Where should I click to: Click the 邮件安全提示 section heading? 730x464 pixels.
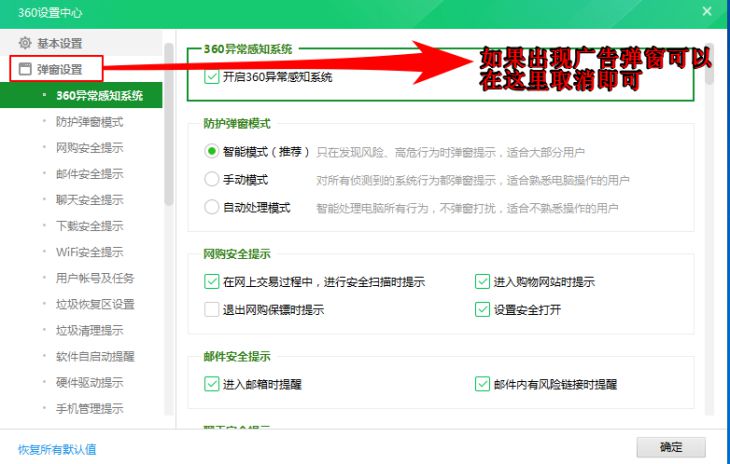click(x=237, y=356)
